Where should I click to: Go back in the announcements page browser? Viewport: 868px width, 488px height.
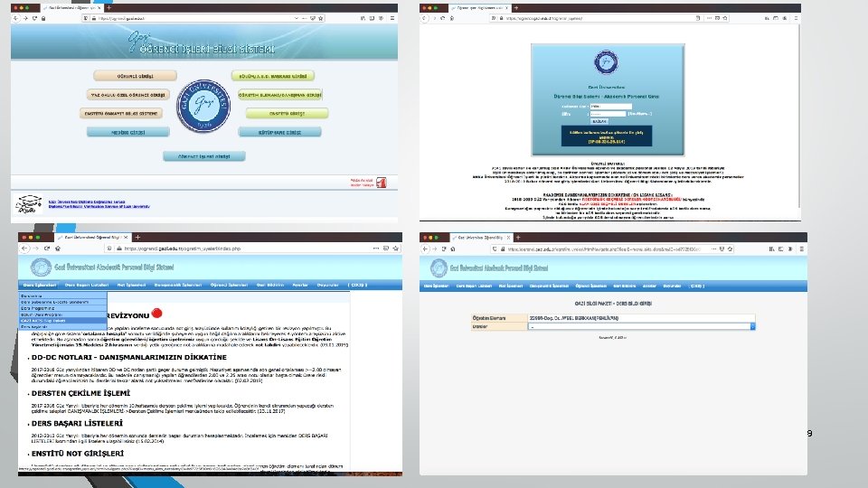(x=24, y=249)
